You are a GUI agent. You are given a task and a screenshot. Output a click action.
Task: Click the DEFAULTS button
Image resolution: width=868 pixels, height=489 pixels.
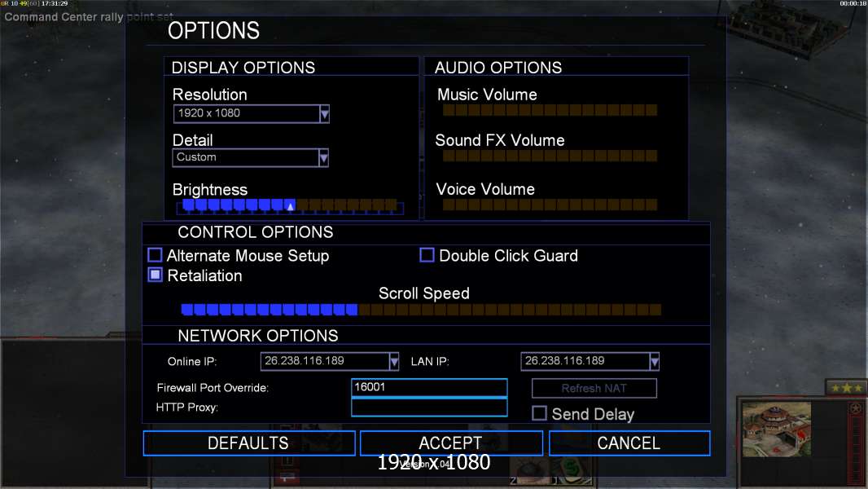(x=249, y=443)
